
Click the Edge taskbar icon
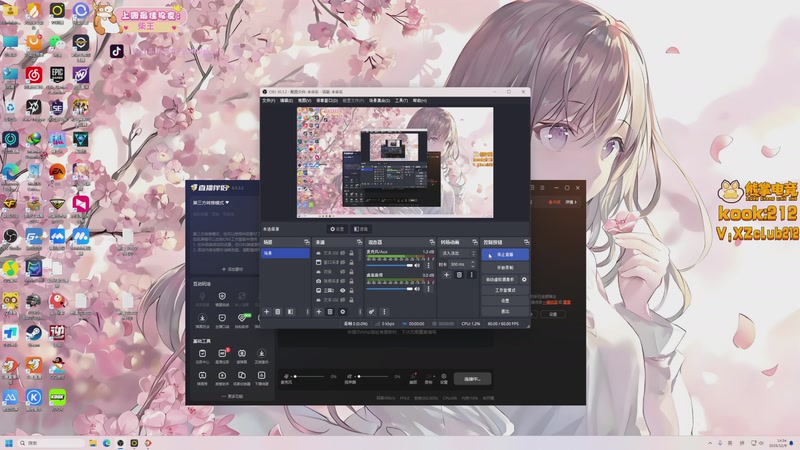(x=107, y=443)
